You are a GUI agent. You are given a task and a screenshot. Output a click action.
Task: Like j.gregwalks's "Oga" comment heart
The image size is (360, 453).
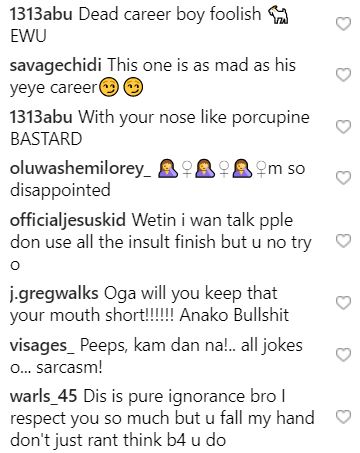point(343,303)
